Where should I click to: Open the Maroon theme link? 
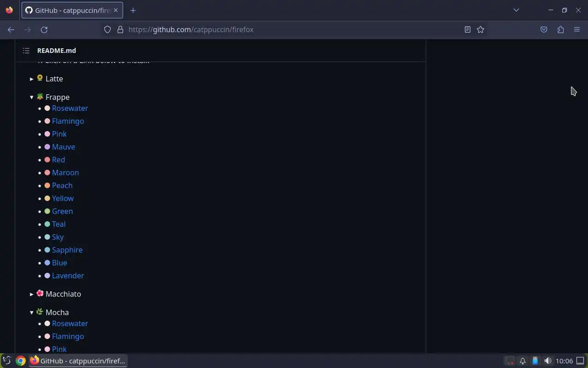pos(65,172)
